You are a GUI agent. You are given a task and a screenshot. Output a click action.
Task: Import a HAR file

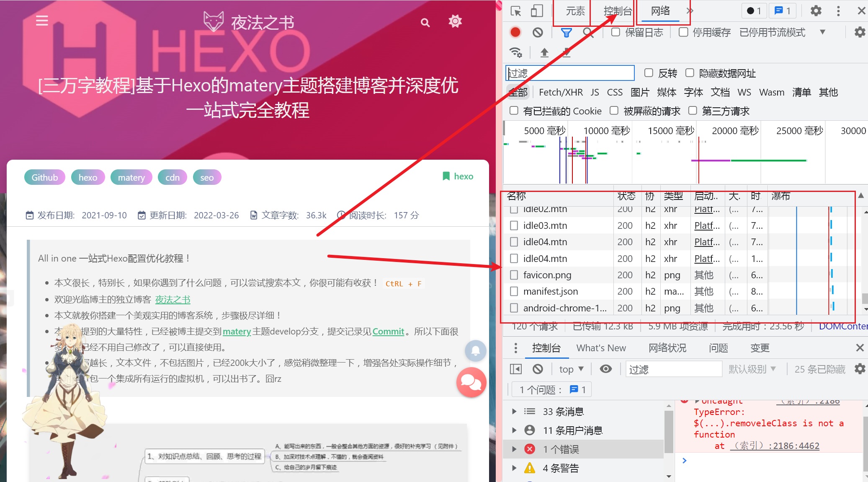tap(544, 52)
